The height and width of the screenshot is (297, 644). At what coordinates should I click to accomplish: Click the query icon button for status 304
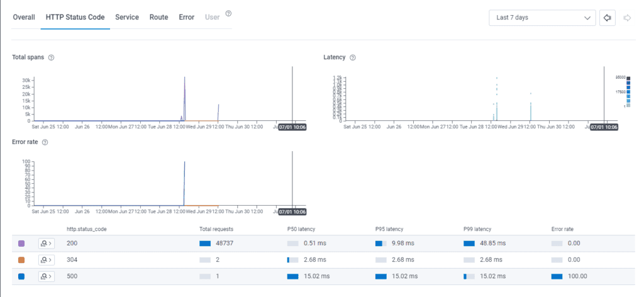pos(47,259)
